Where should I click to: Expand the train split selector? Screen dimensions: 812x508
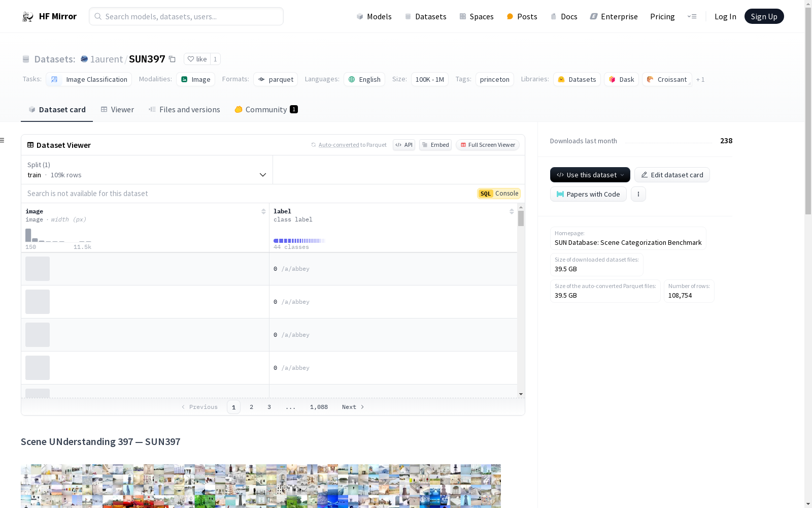(x=147, y=170)
